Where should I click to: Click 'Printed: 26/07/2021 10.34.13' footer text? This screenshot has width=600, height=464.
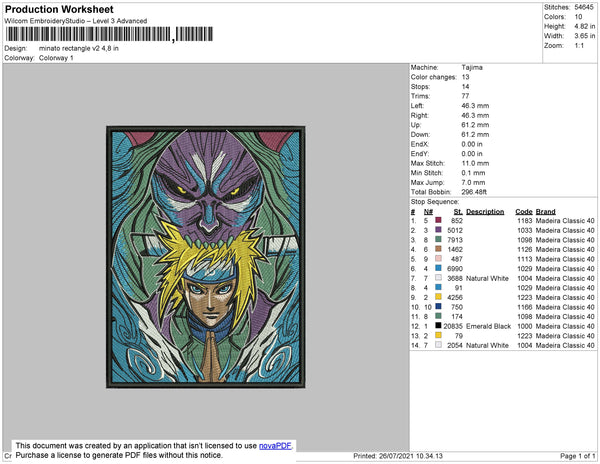click(398, 456)
